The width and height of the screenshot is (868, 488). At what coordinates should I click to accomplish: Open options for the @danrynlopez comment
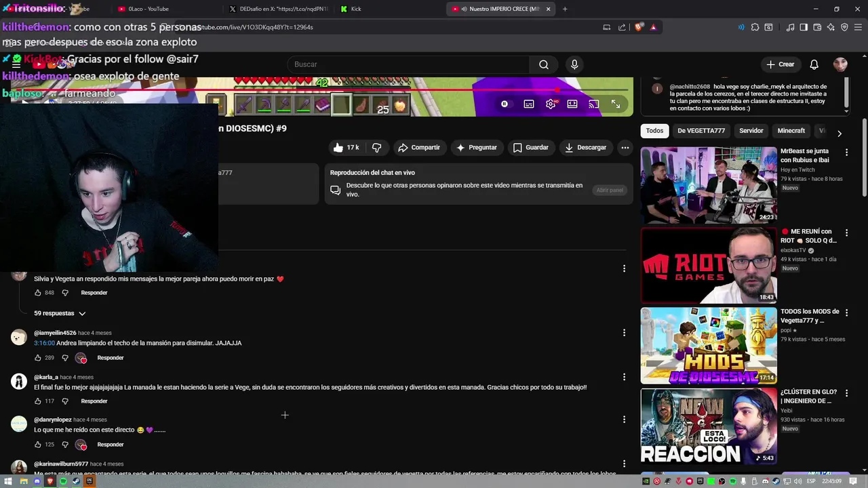(x=624, y=420)
